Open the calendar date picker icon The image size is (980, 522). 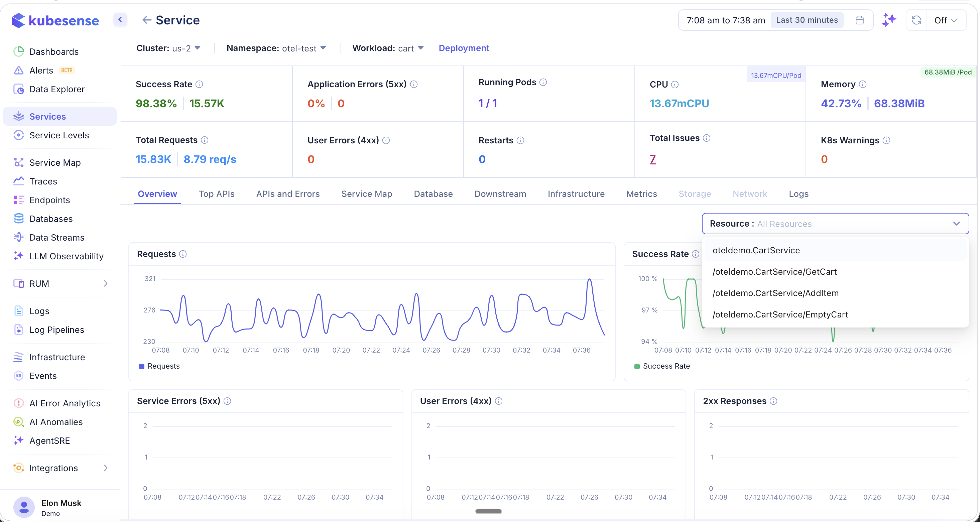[x=859, y=20]
